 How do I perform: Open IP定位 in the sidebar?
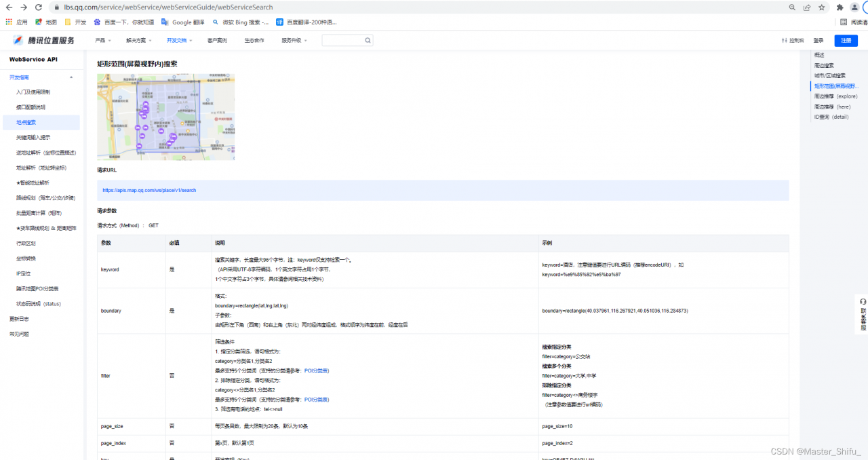[x=24, y=273]
